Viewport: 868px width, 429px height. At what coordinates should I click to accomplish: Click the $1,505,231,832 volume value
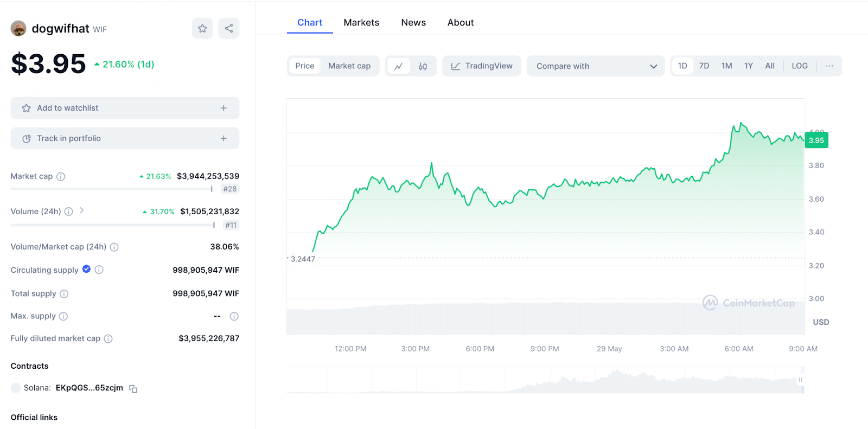point(209,212)
